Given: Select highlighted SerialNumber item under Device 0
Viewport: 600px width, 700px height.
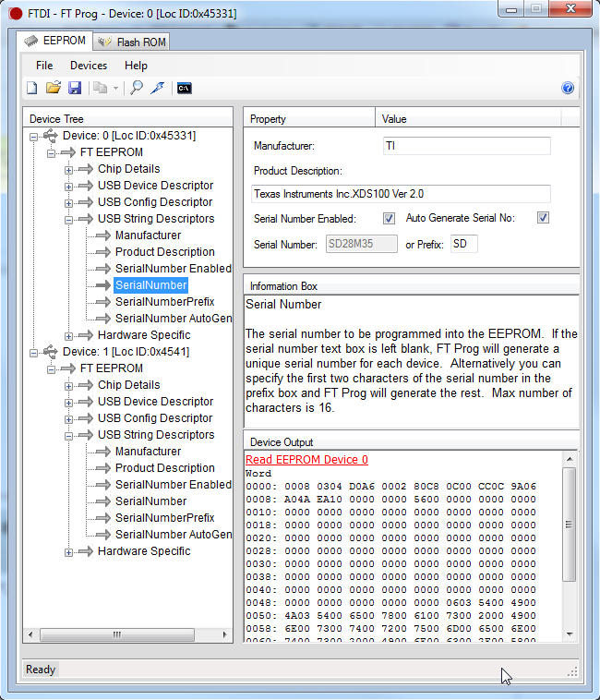Looking at the screenshot, I should 150,284.
